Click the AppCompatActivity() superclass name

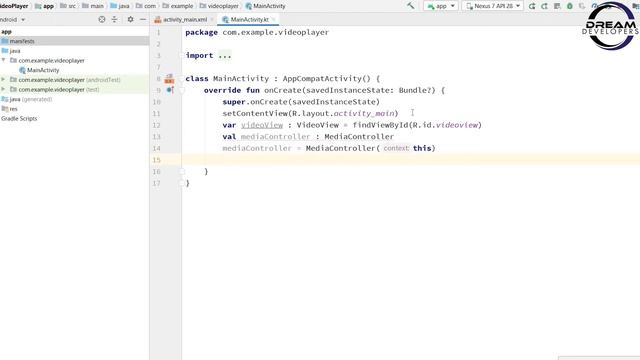(326, 78)
